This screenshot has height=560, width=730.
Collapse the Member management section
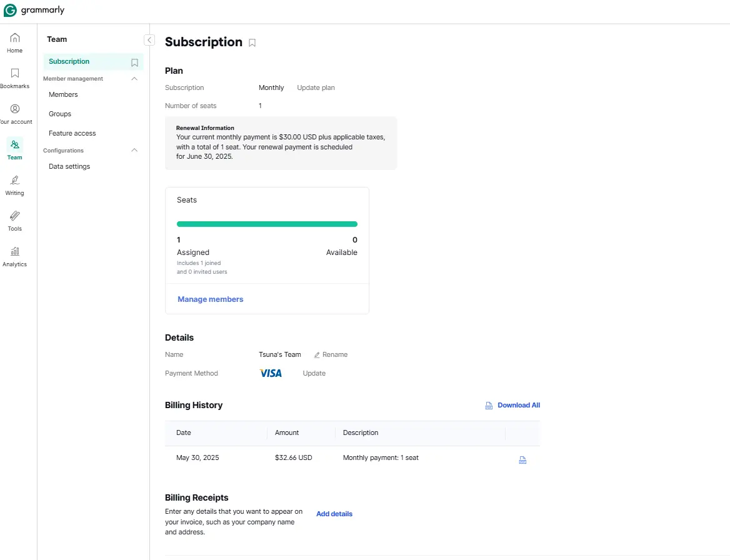[134, 79]
